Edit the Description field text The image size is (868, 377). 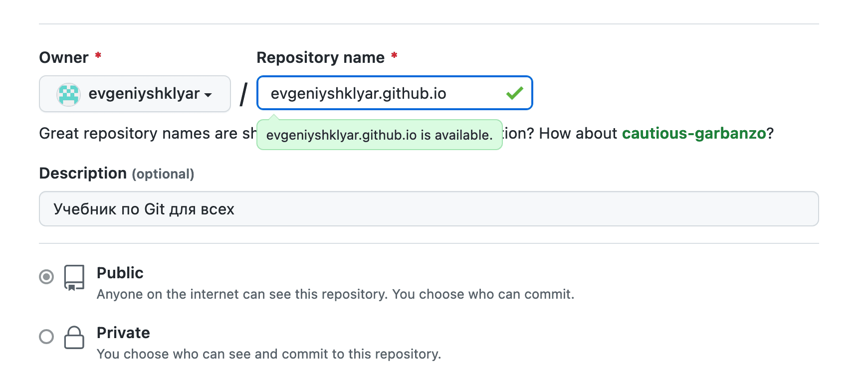[x=429, y=209]
